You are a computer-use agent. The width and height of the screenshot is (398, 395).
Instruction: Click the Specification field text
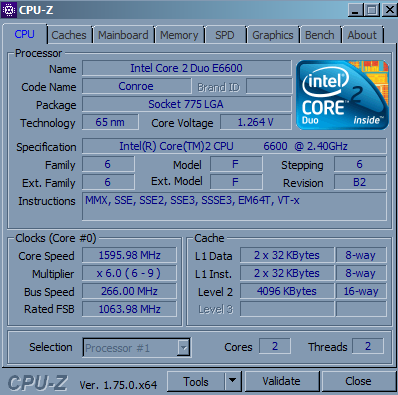point(234,146)
